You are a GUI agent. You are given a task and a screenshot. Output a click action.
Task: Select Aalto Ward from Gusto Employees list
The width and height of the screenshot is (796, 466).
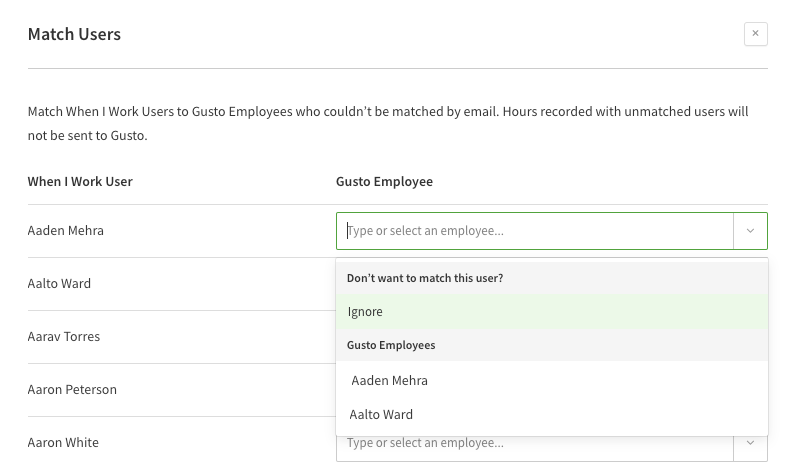[x=552, y=415]
